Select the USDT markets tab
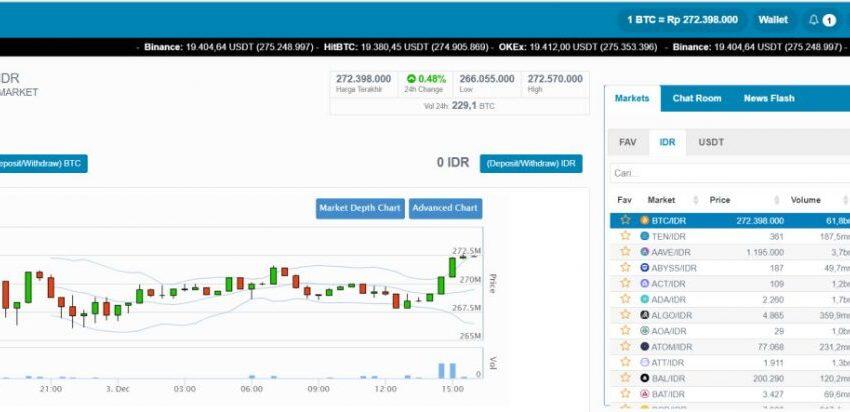The height and width of the screenshot is (412, 850). point(711,142)
